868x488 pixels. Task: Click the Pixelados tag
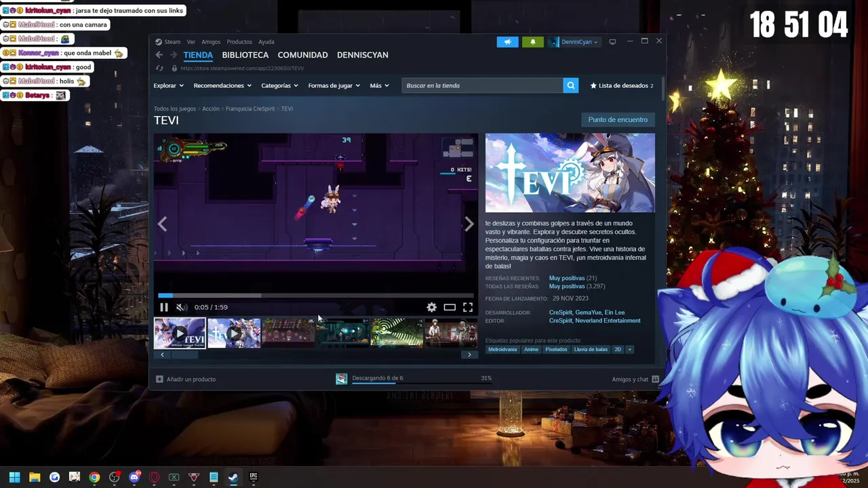556,350
